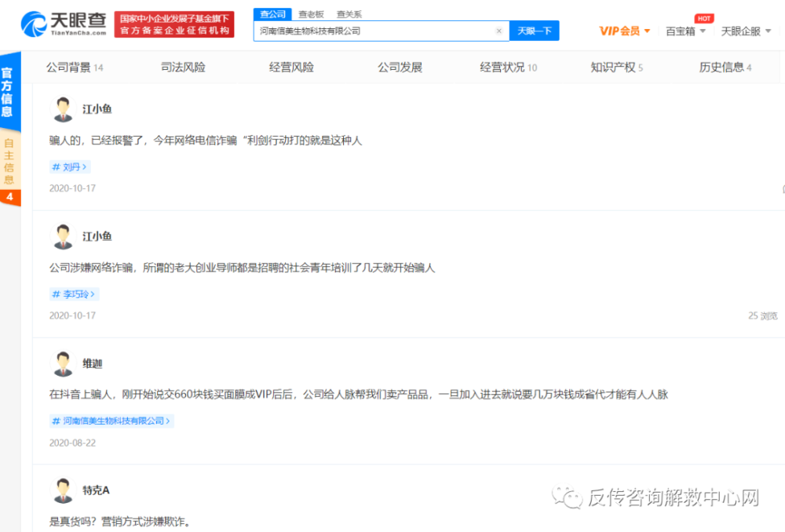The image size is (785, 532).
Task: Open the 知识产权 section tab
Action: (x=617, y=67)
